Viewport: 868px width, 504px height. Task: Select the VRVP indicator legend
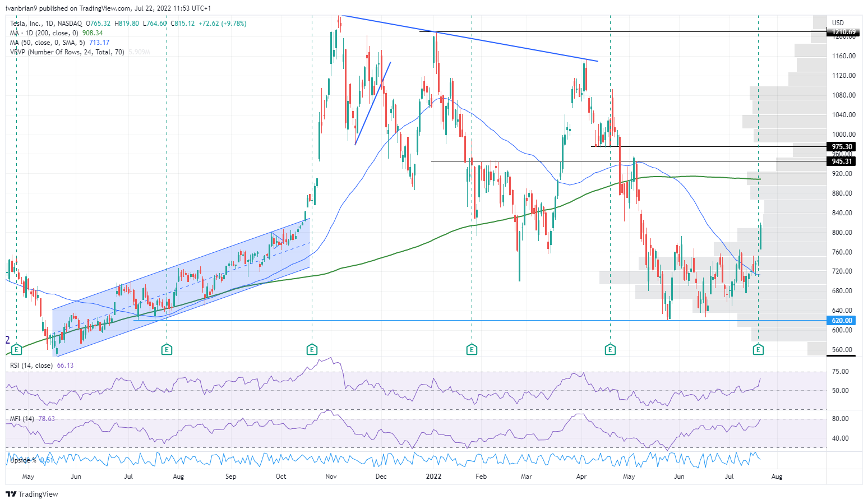[x=80, y=52]
